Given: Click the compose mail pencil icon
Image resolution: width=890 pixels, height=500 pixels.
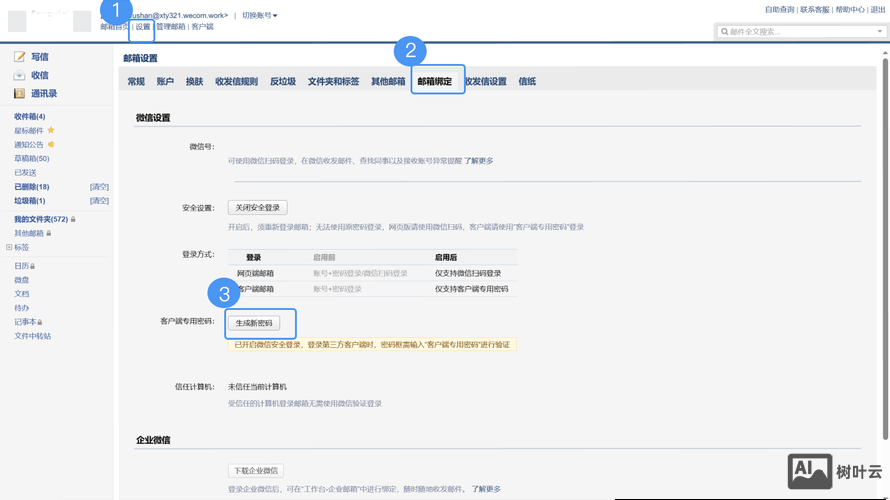Looking at the screenshot, I should pos(19,56).
